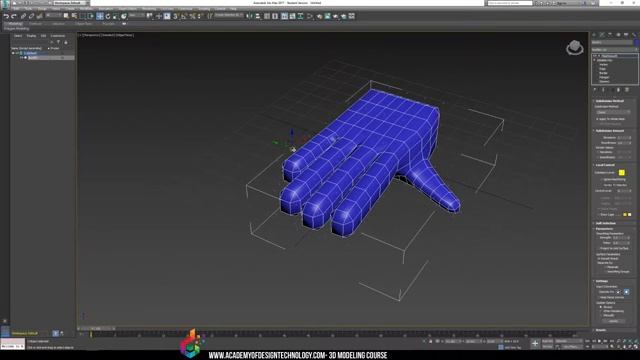Image resolution: width=640 pixels, height=360 pixels.
Task: Click the Align tool icon
Action: [x=258, y=16]
